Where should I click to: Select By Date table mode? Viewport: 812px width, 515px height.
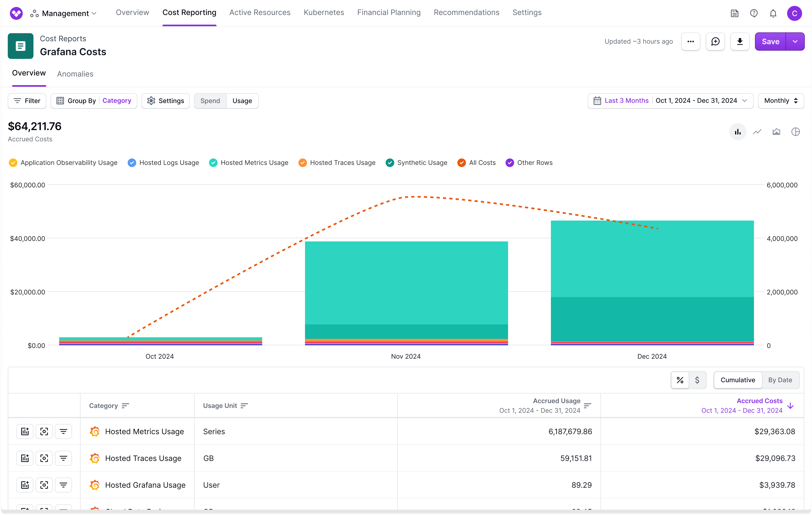click(x=780, y=380)
